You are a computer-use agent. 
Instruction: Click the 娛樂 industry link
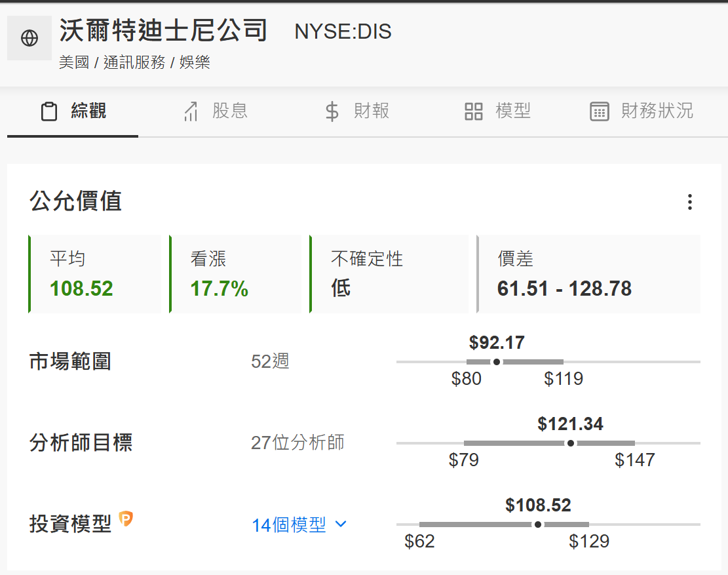195,62
